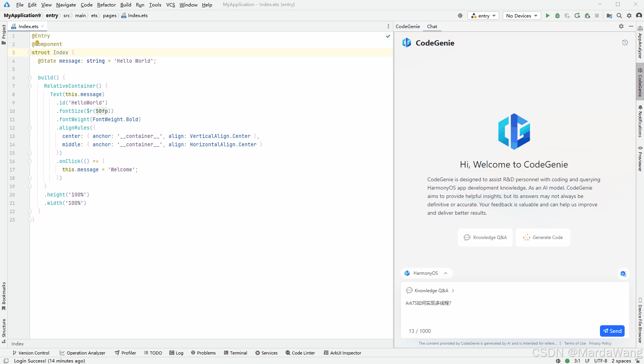Click CodeGenie icon in status bar

click(558, 361)
